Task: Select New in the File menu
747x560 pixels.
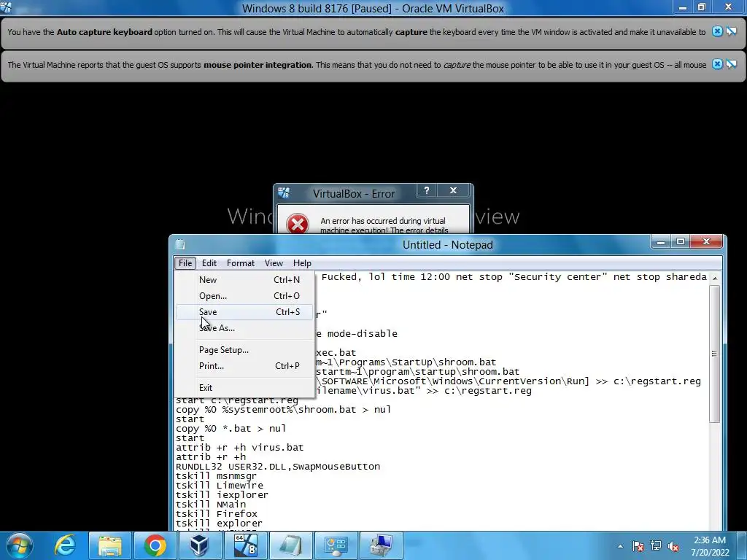Action: [x=244, y=280]
